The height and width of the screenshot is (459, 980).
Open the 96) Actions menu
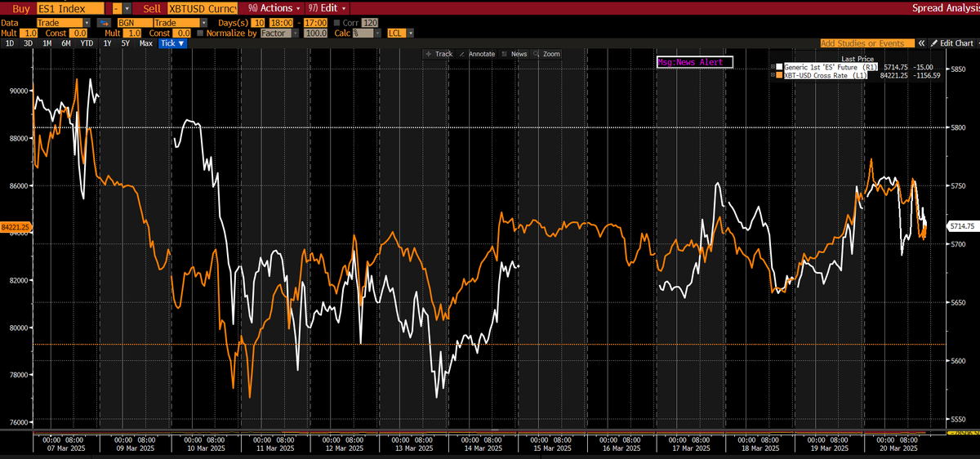click(274, 8)
